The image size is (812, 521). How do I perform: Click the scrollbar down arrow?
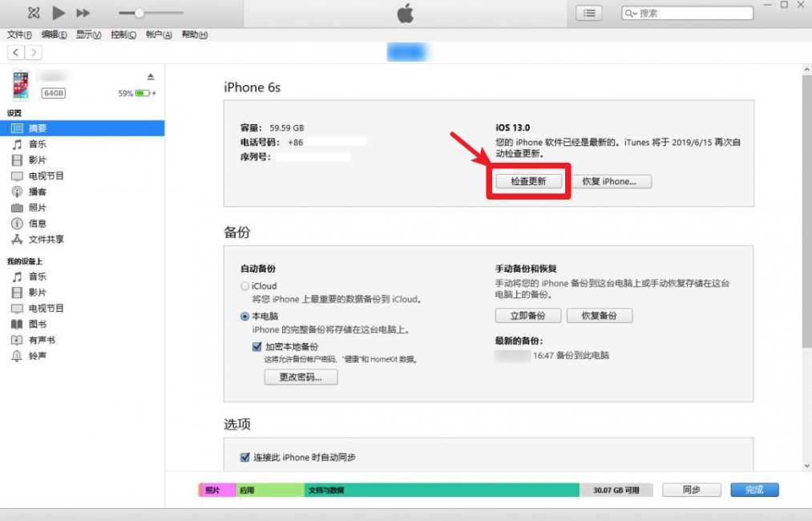tap(807, 466)
